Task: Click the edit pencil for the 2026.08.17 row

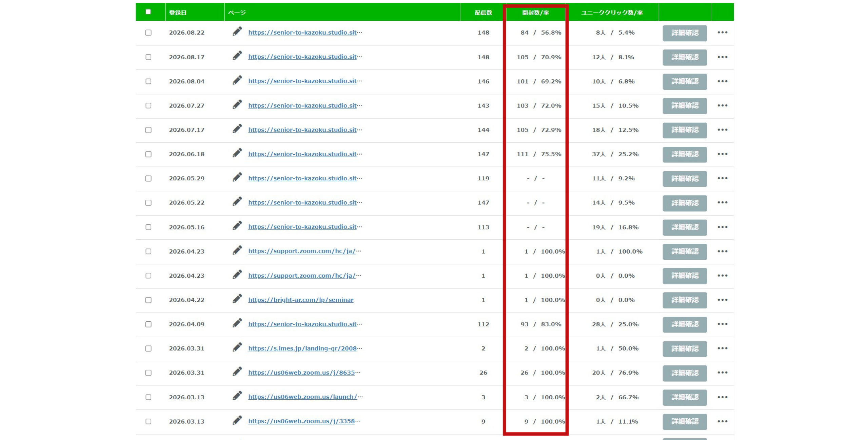Action: 237,56
